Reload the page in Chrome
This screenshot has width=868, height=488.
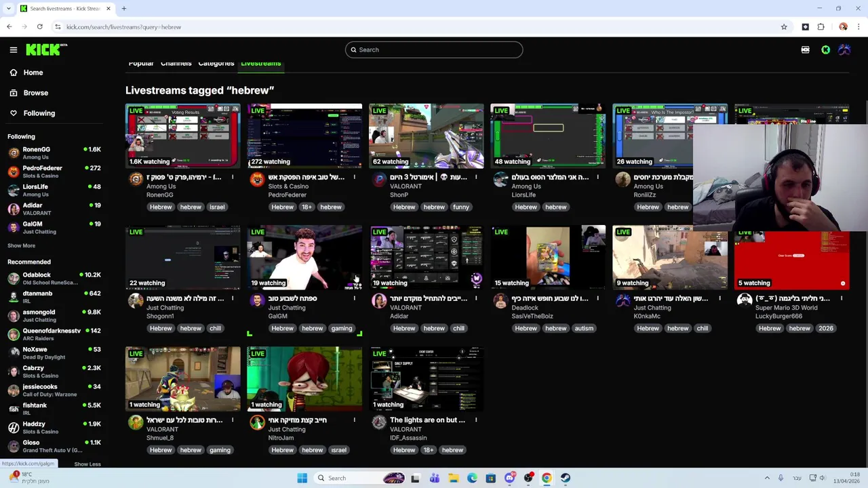point(40,27)
